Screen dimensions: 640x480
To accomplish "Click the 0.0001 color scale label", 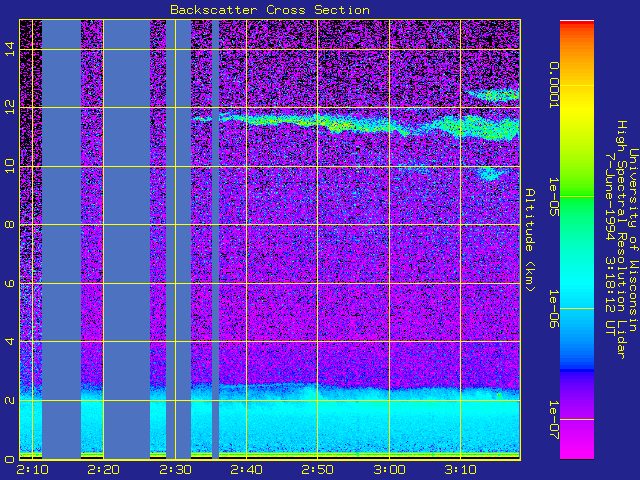I will click(x=553, y=85).
